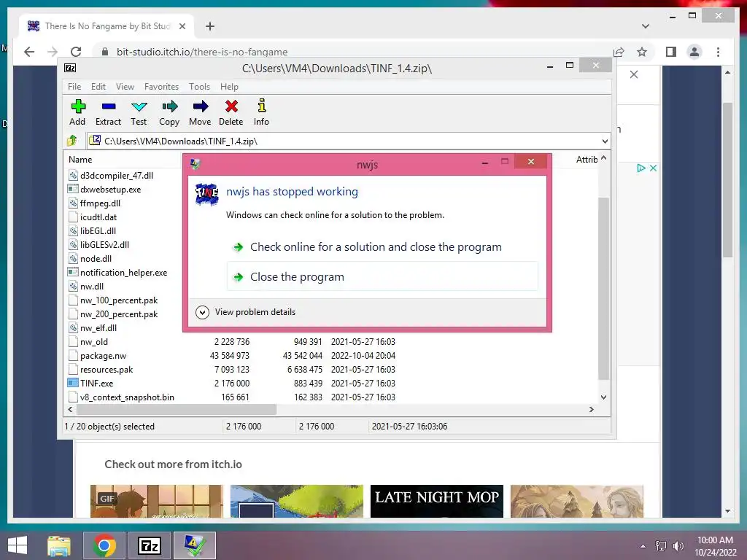The width and height of the screenshot is (747, 560).
Task: Bookmark this page with the star icon
Action: tap(642, 52)
